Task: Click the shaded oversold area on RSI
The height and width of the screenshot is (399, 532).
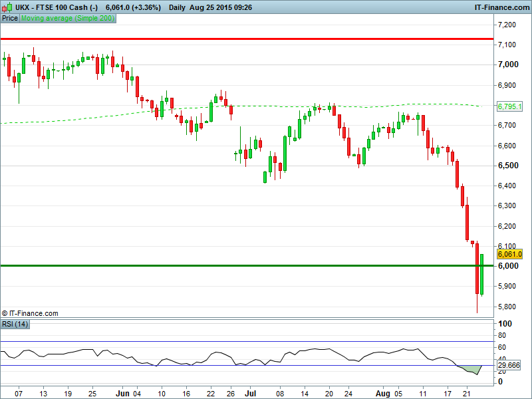Action: (473, 368)
